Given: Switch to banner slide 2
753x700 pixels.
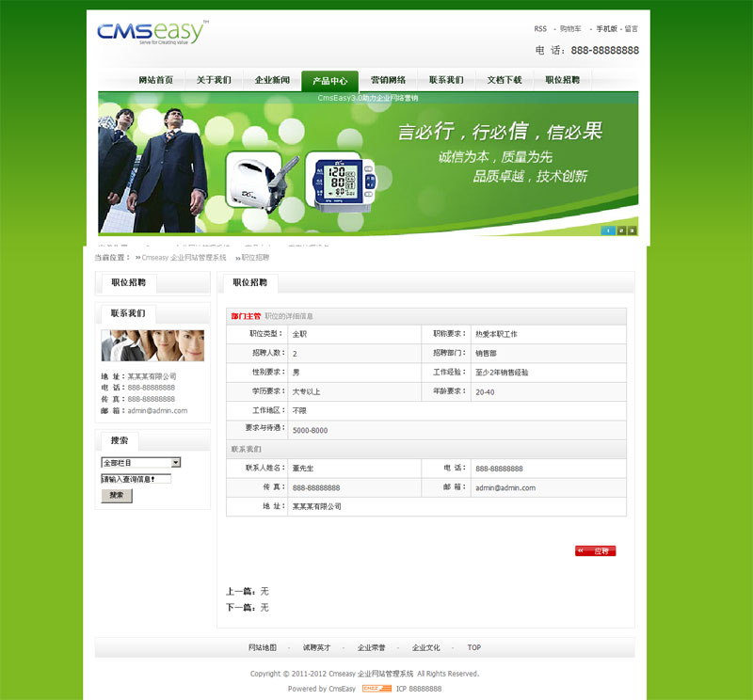Looking at the screenshot, I should (620, 230).
